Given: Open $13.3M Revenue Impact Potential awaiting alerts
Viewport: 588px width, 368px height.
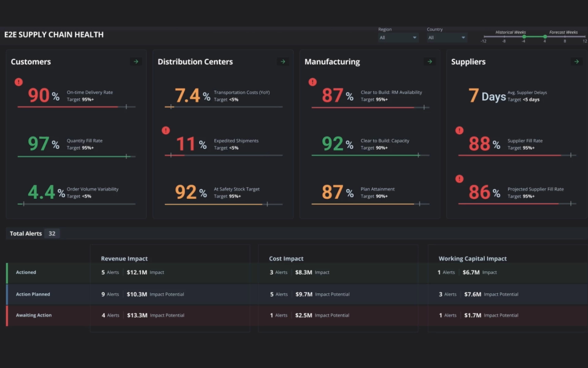Looking at the screenshot, I should click(137, 315).
